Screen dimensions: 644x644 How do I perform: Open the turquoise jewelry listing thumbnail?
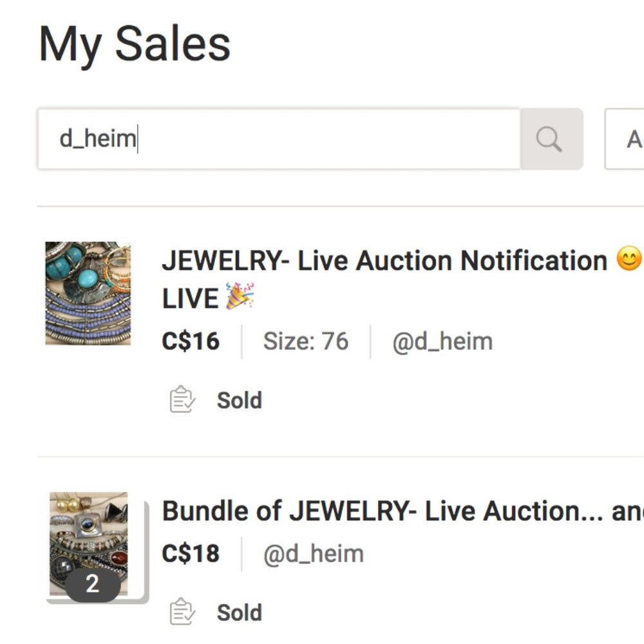(x=88, y=293)
